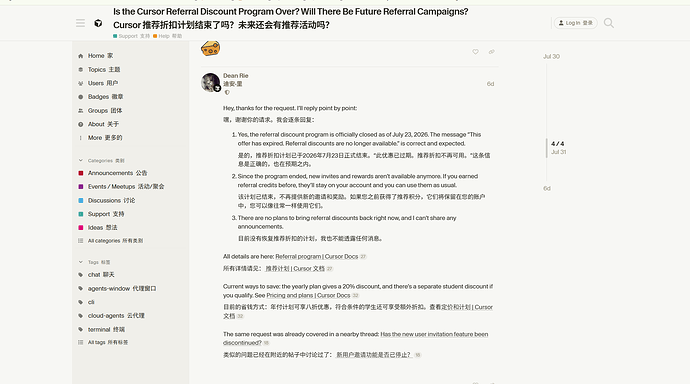Open the cloud-agents tag
Image resolution: width=690 pixels, height=384 pixels.
click(x=131, y=316)
